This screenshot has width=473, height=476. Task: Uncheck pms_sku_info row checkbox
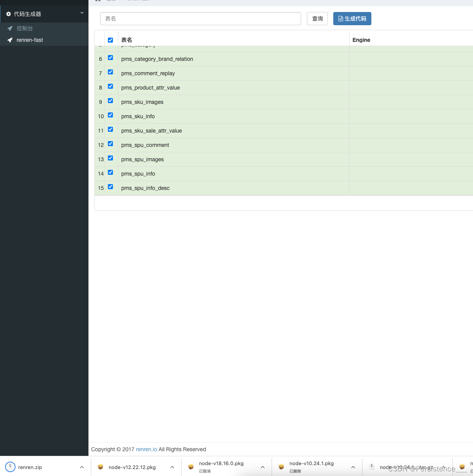point(110,115)
